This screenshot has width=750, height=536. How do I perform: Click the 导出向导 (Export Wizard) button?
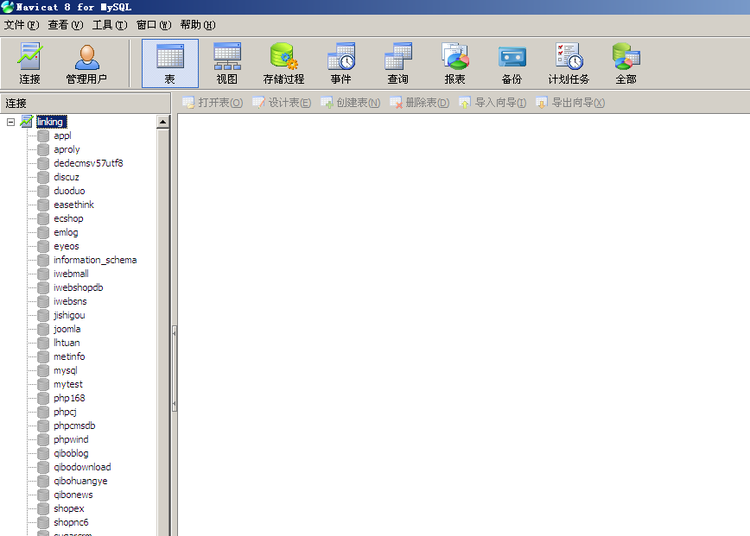tap(570, 102)
